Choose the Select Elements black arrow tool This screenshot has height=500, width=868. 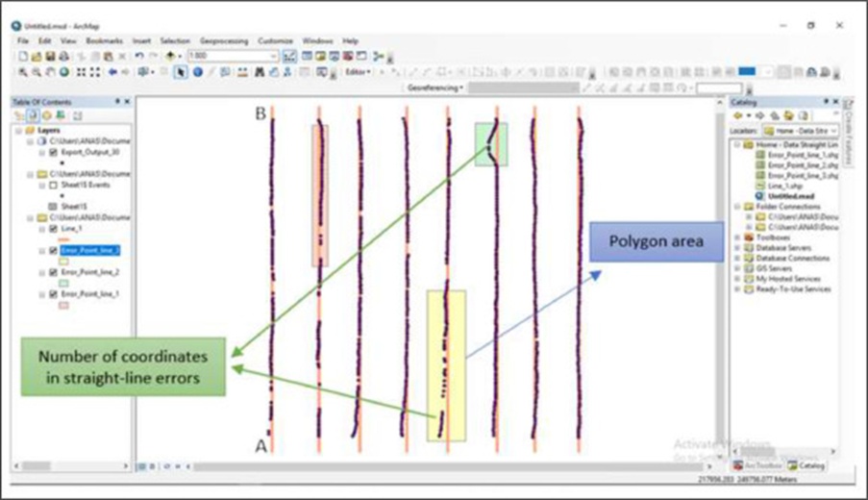coord(181,72)
